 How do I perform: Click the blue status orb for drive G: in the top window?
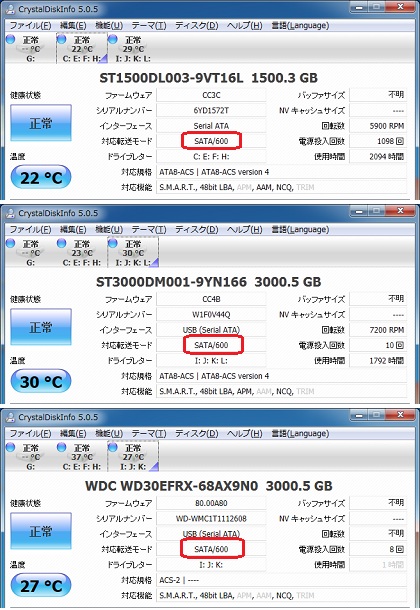point(10,39)
